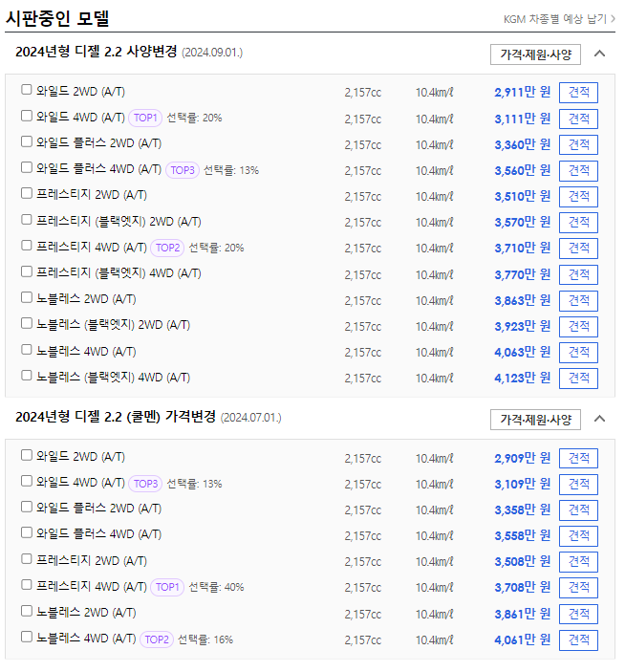
Task: Check 쿨멘 노블레스 4WD priced 4,061만 원
Action: (27, 637)
